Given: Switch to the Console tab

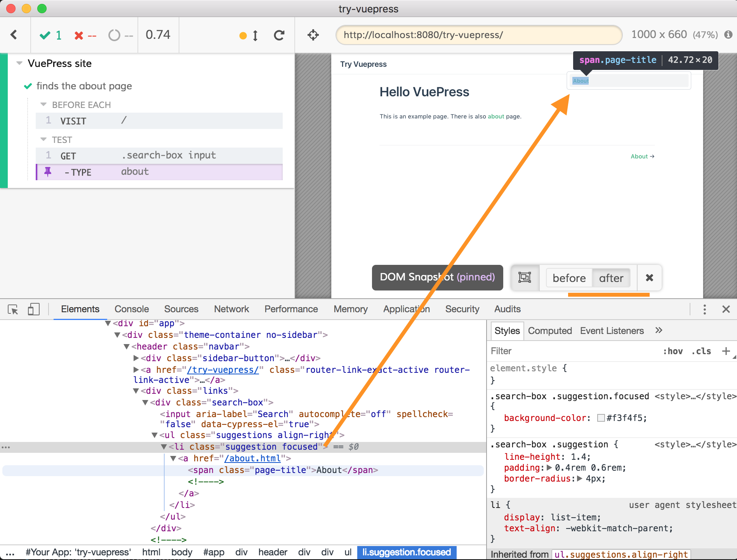Looking at the screenshot, I should (x=132, y=309).
